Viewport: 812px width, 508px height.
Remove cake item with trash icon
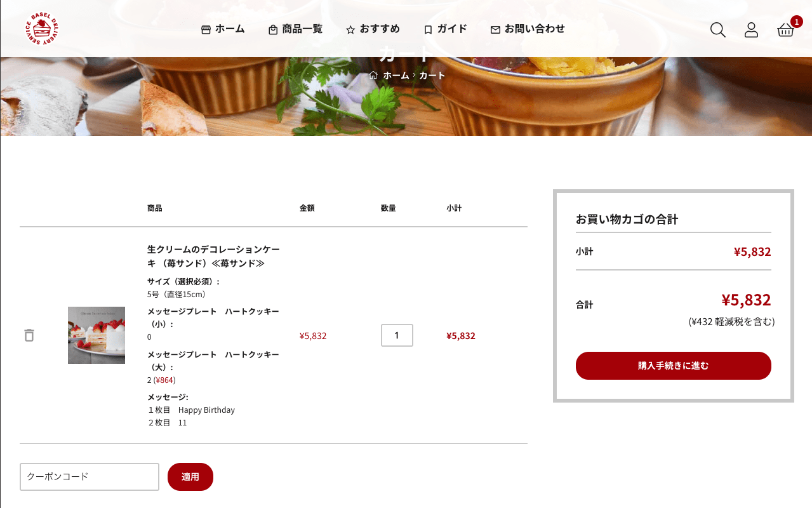tap(29, 335)
